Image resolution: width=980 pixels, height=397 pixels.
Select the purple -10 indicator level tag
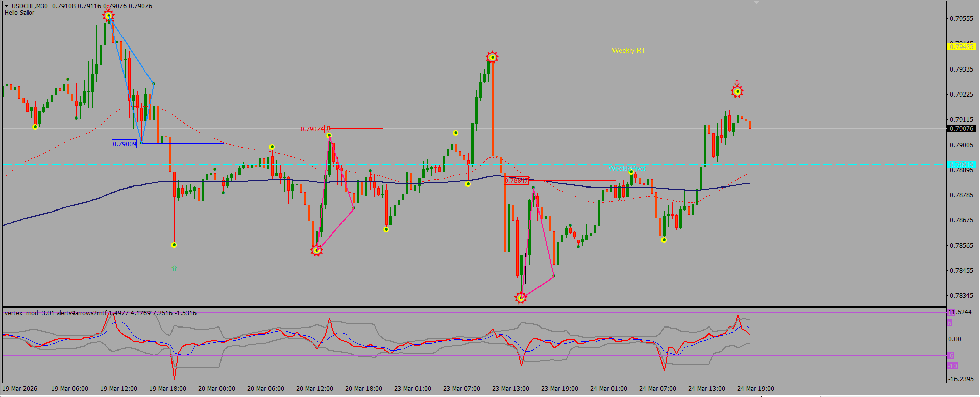tap(952, 366)
